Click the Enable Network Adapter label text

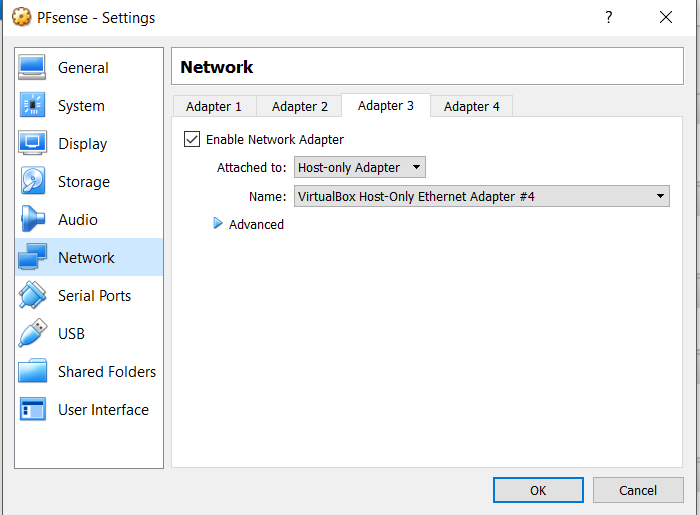(x=275, y=140)
